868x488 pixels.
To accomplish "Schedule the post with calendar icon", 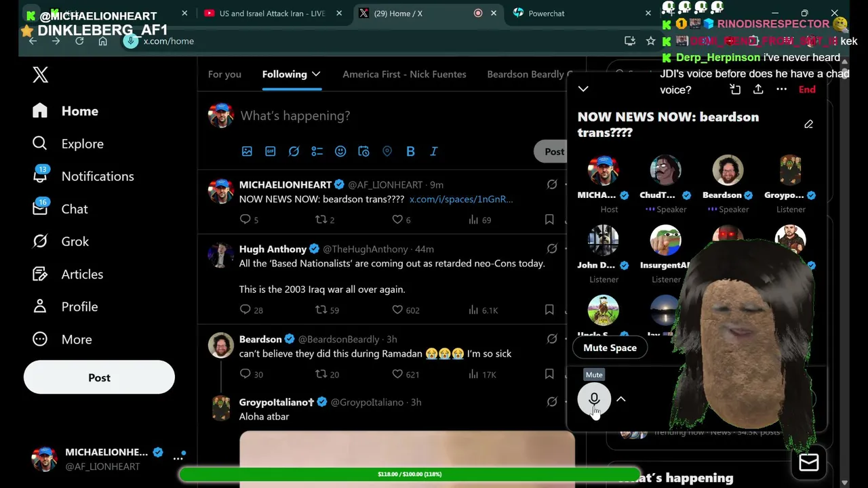I will coord(363,151).
